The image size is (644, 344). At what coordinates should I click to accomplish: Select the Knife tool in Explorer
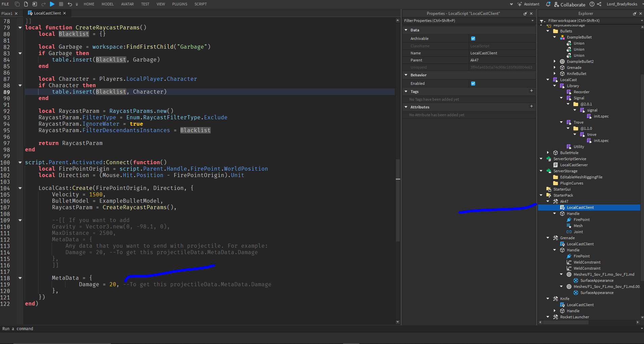565,299
